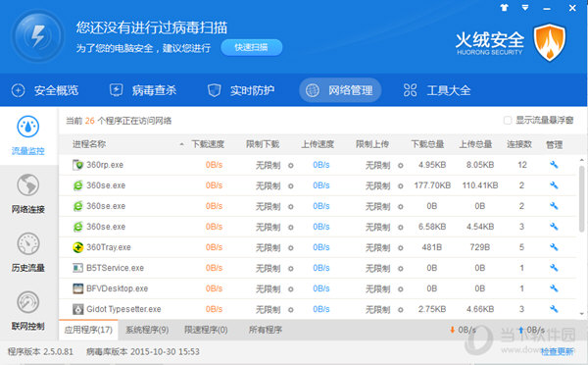588x365 pixels.
Task: Click 检查更新 link
Action: (x=557, y=351)
